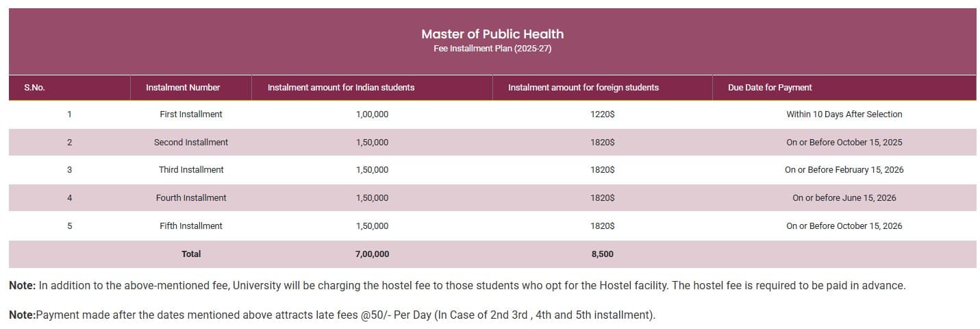Select the June 15, 2026 due date
This screenshot has width=980, height=329.
(x=844, y=198)
